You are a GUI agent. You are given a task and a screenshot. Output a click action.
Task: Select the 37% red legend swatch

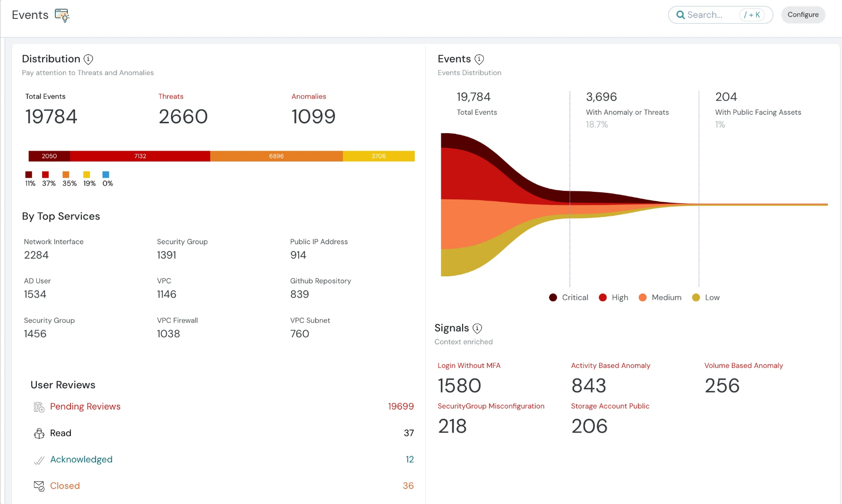point(45,175)
